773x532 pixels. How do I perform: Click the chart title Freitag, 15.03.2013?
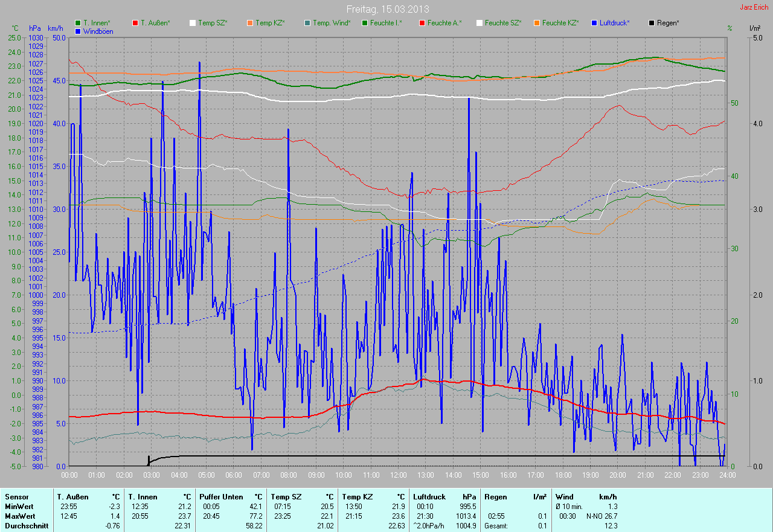click(x=387, y=9)
